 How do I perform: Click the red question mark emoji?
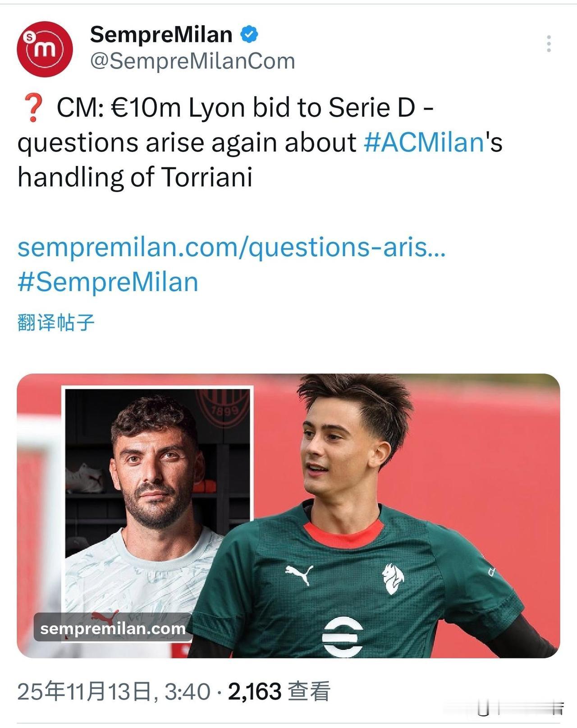(x=33, y=108)
